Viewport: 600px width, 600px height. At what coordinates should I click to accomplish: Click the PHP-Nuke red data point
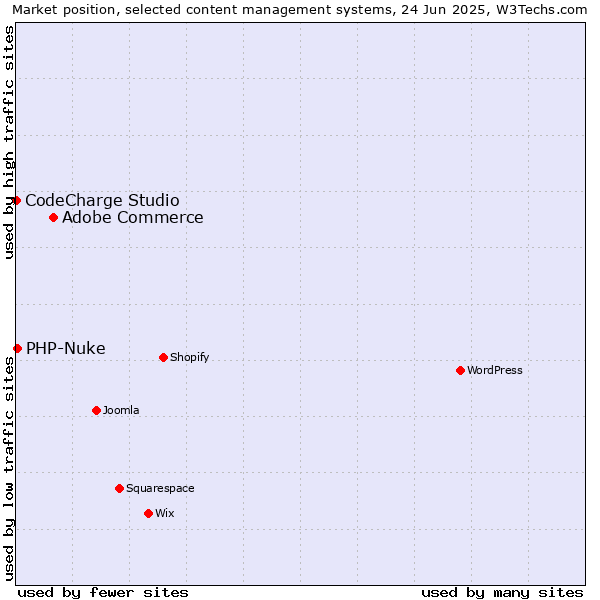point(18,348)
